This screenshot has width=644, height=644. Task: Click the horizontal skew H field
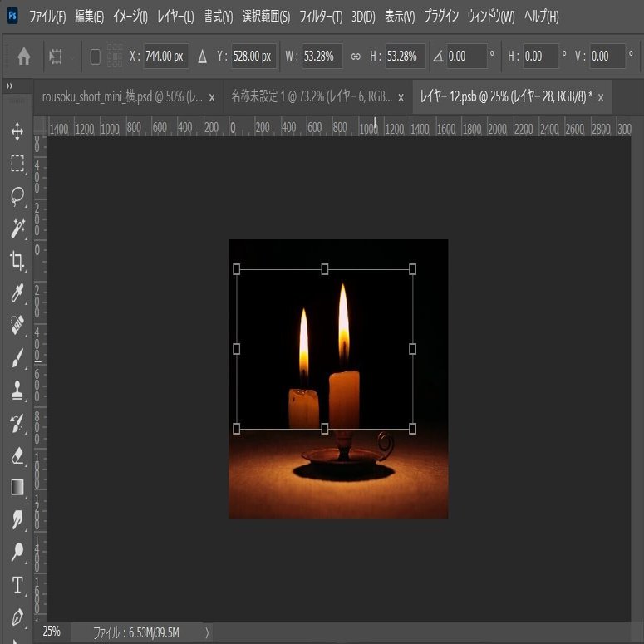tap(540, 57)
